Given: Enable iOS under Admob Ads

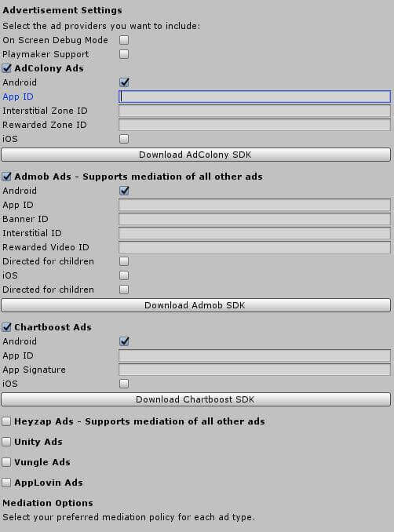Looking at the screenshot, I should click(x=124, y=275).
